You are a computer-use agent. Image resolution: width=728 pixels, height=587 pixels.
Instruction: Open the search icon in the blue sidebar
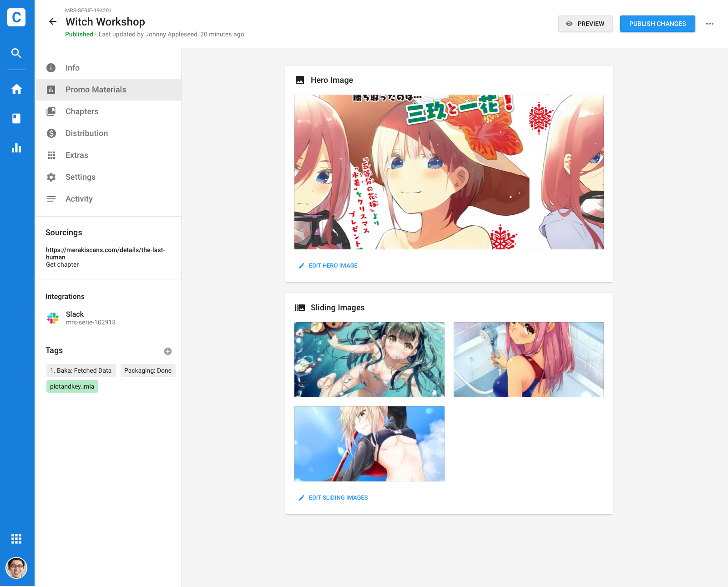[x=16, y=53]
